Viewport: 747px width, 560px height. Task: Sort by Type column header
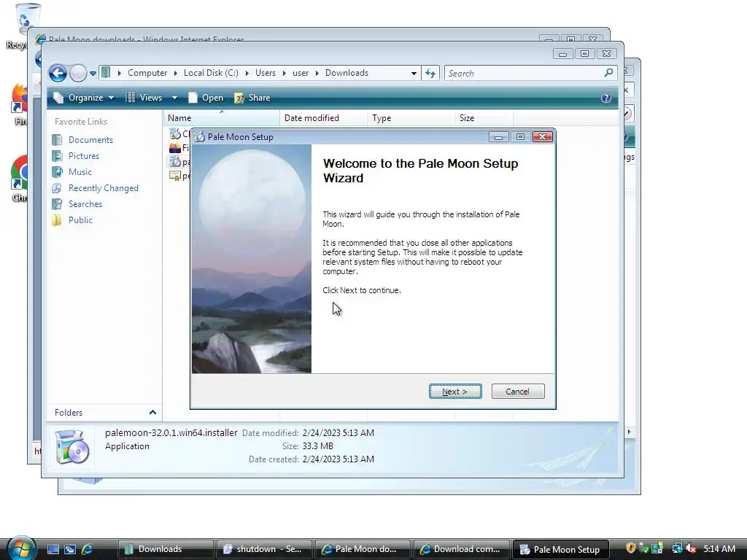411,118
